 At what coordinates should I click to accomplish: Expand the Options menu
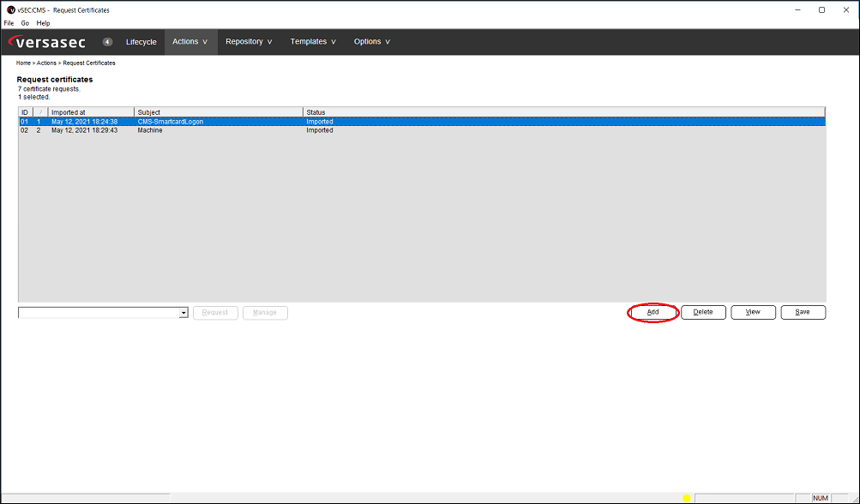(x=372, y=41)
